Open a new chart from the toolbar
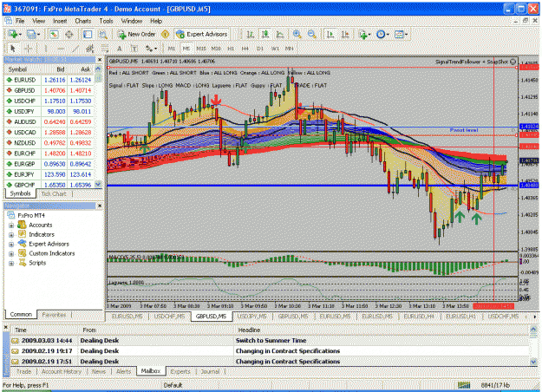Screen dimensions: 542x392 coord(14,34)
